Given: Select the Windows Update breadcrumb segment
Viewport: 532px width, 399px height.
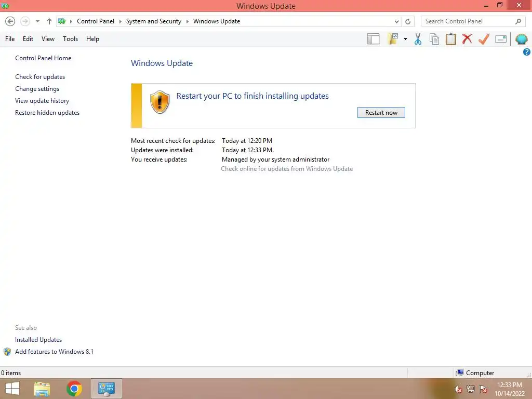Looking at the screenshot, I should [217, 21].
